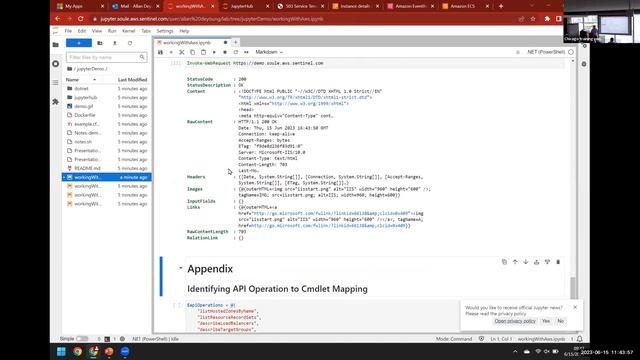Image resolution: width=640 pixels, height=360 pixels.
Task: Open the Zoom app in taskbar
Action: point(125,351)
